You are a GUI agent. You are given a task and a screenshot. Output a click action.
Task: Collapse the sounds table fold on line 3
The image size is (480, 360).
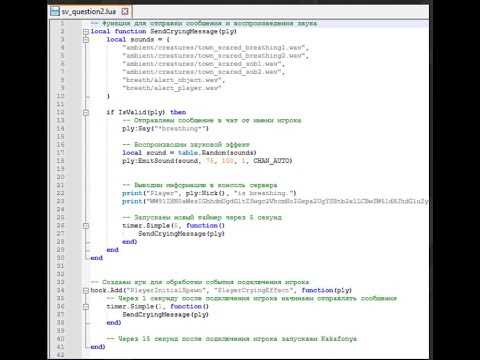pos(86,40)
